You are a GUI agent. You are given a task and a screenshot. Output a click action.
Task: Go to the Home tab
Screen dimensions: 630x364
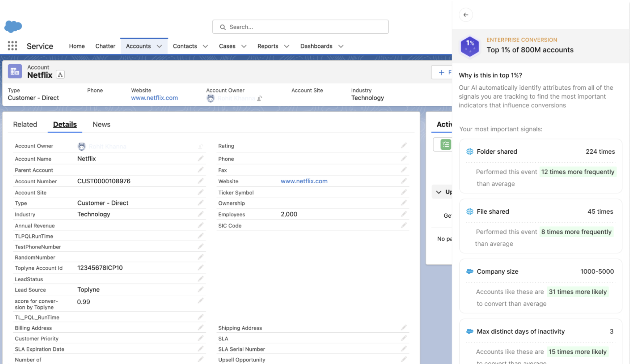point(77,46)
